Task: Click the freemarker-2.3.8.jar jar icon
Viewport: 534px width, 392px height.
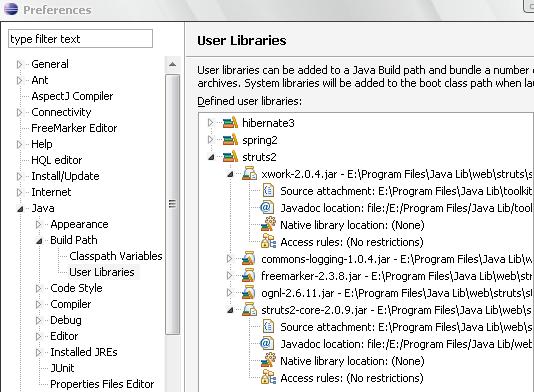Action: click(249, 276)
